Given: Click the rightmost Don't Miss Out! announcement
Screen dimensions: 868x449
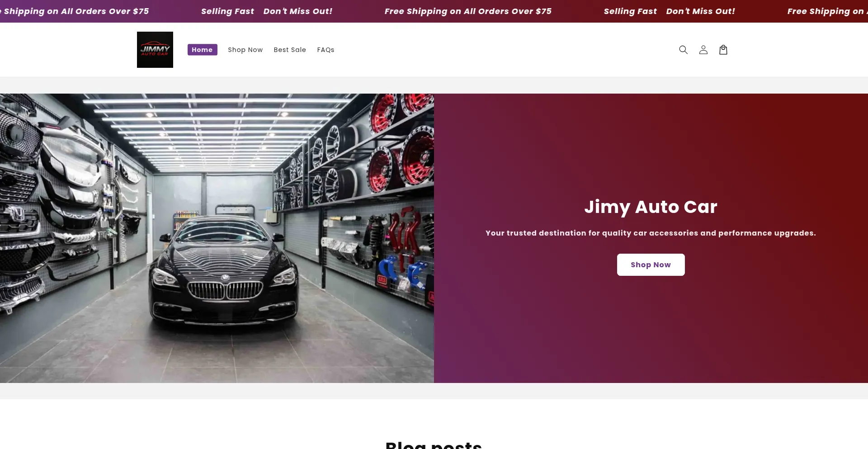Looking at the screenshot, I should tap(700, 11).
